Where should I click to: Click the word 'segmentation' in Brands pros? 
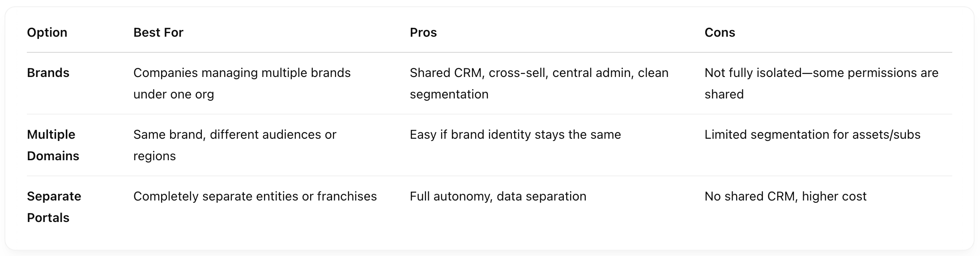[x=449, y=94]
